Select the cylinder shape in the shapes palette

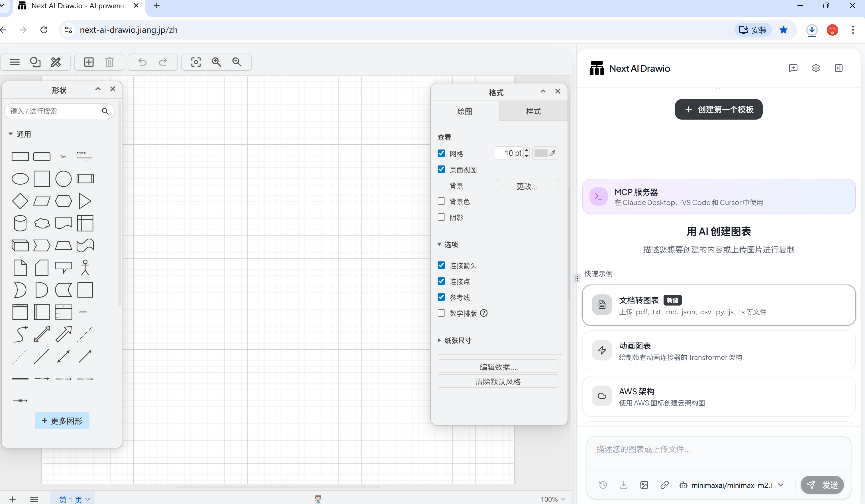pyautogui.click(x=20, y=223)
